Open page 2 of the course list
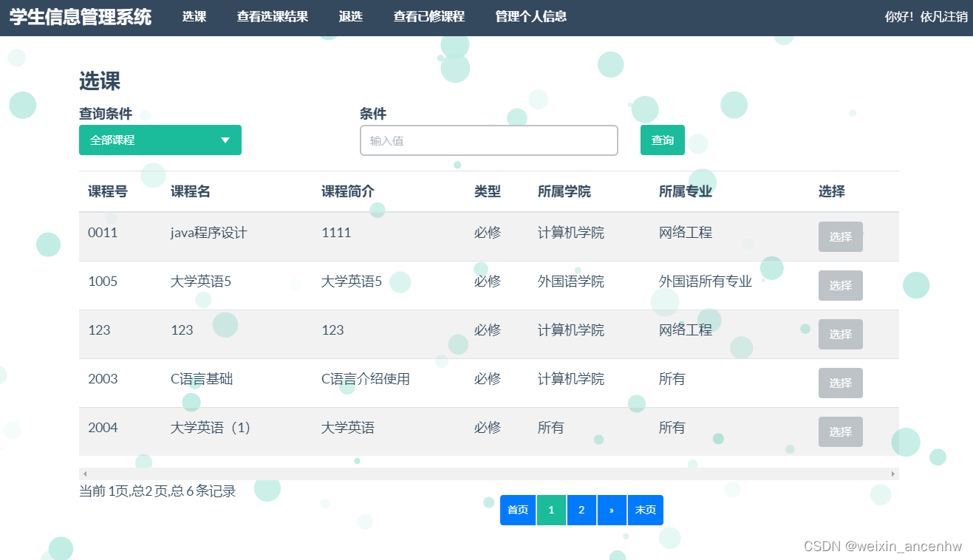The height and width of the screenshot is (560, 973). (x=581, y=510)
